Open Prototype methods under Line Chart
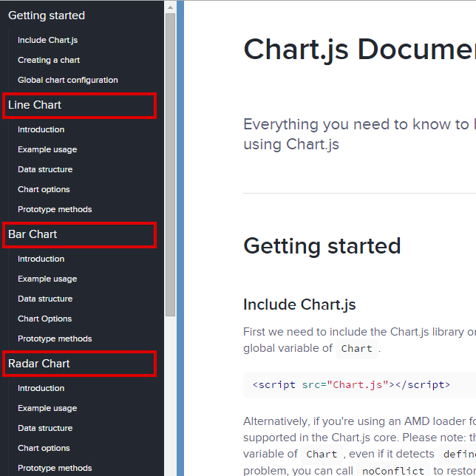This screenshot has width=476, height=476. click(55, 209)
